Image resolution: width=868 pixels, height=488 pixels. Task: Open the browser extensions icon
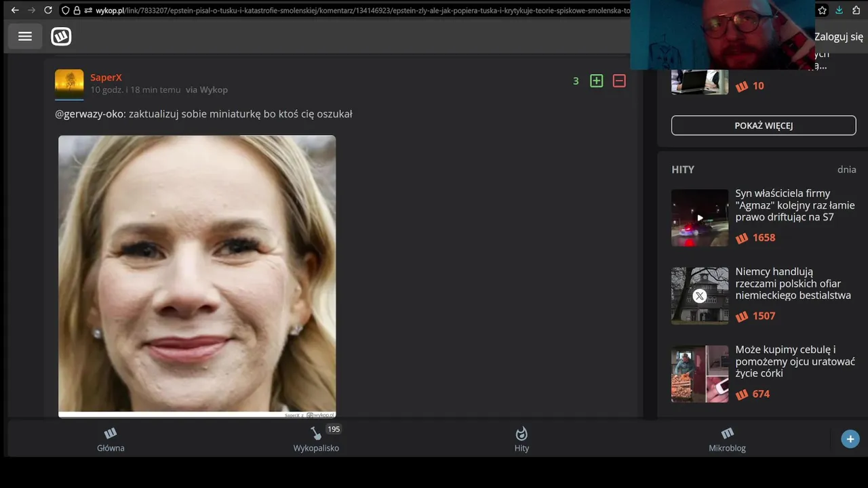[x=856, y=10]
